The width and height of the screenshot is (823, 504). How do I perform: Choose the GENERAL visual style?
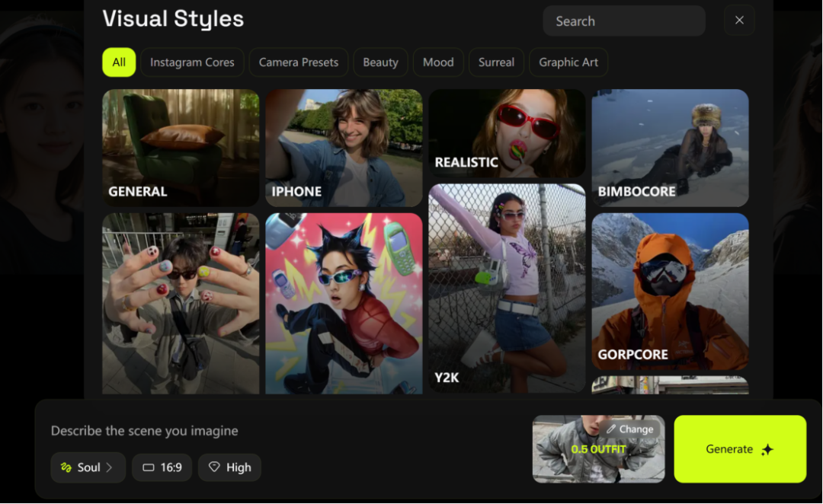click(181, 148)
